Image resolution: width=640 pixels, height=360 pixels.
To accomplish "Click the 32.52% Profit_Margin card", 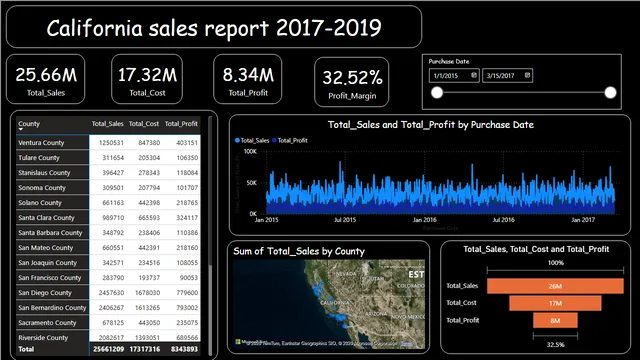I will point(352,82).
